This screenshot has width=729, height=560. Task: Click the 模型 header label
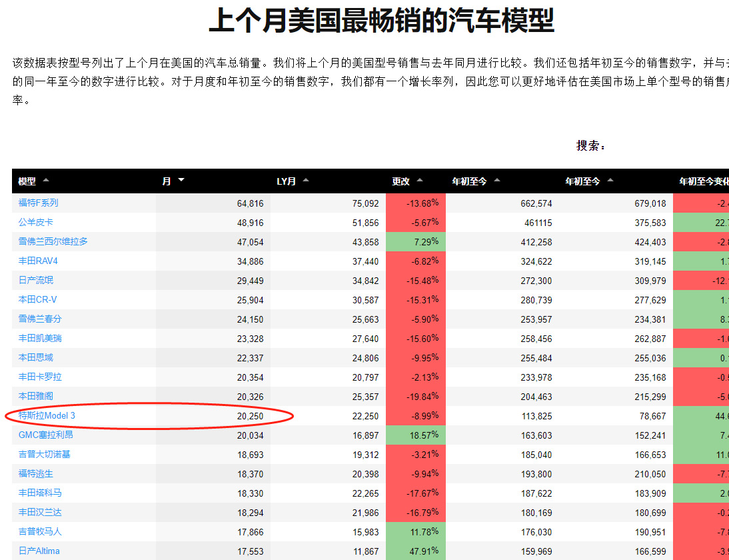pos(27,181)
